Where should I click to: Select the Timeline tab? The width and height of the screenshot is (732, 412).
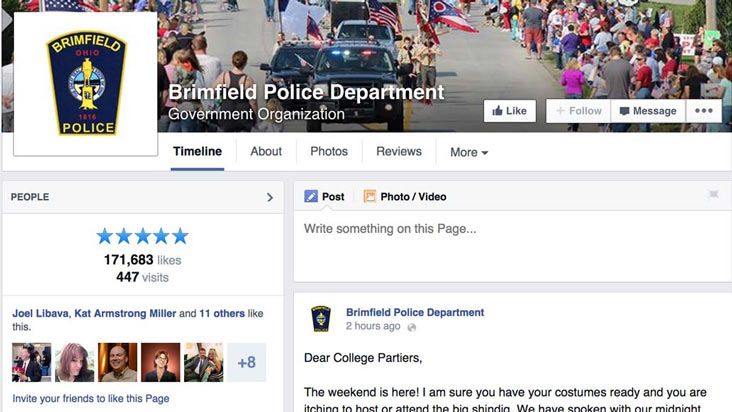pos(197,152)
